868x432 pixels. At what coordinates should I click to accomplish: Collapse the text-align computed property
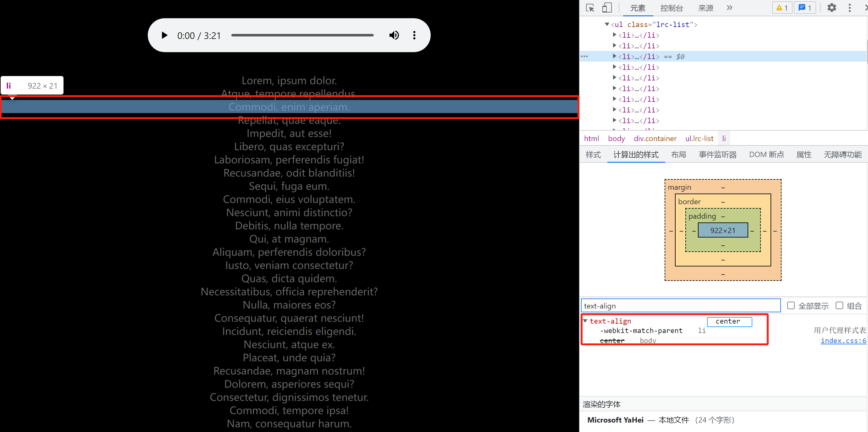coord(585,321)
